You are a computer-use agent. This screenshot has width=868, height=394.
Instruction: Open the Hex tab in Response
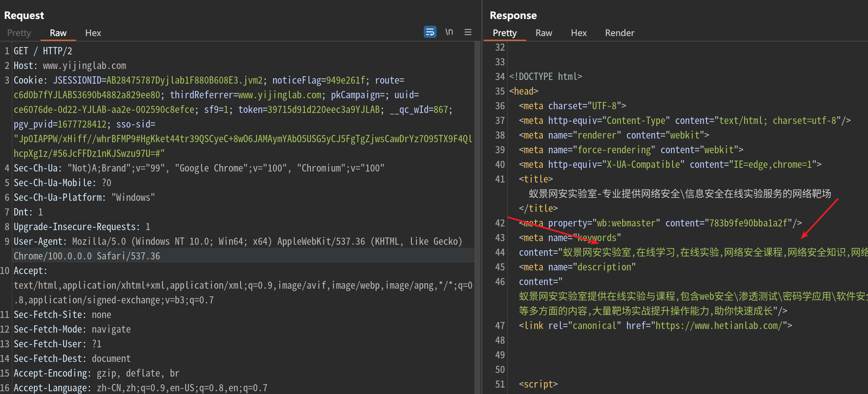tap(578, 33)
